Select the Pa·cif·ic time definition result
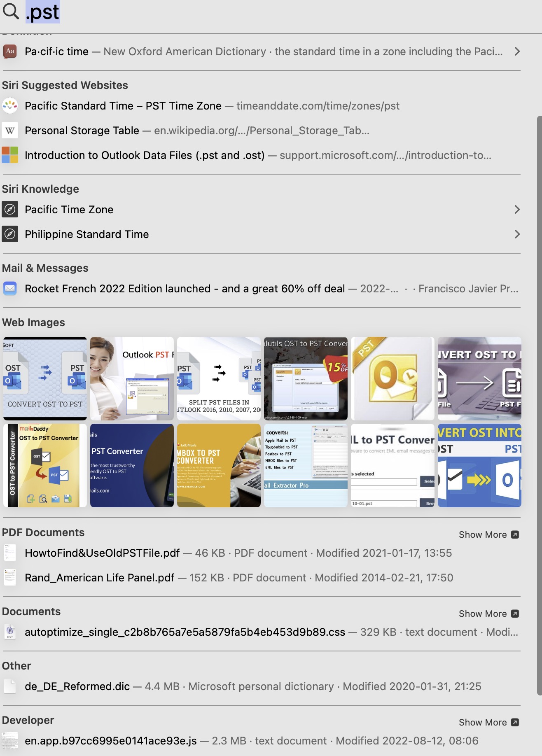542x756 pixels. tap(261, 51)
